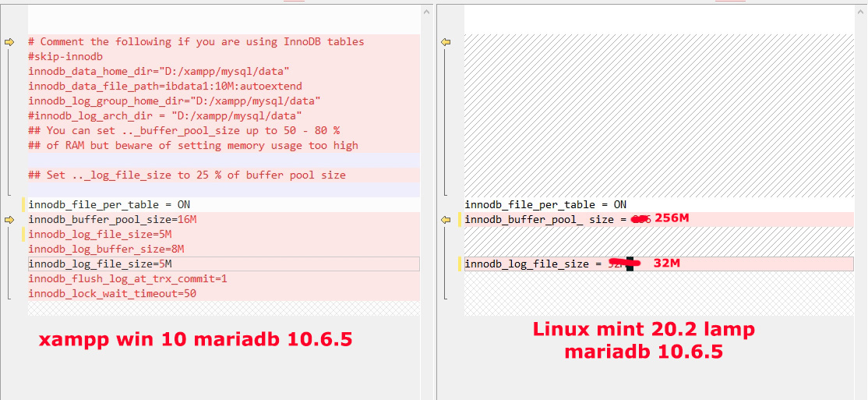Screen dimensions: 868x400
Task: Click 'innodb_log_file_size =' line in right pane
Action: click(658, 264)
